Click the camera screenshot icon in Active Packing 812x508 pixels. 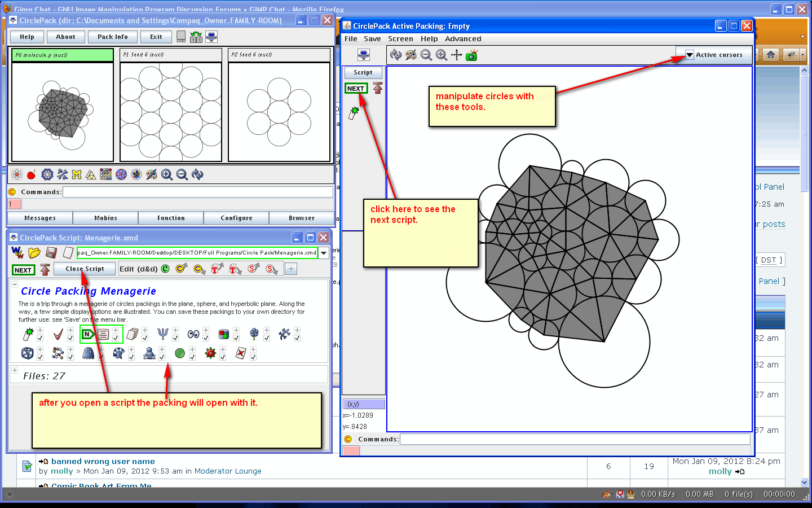(472, 55)
